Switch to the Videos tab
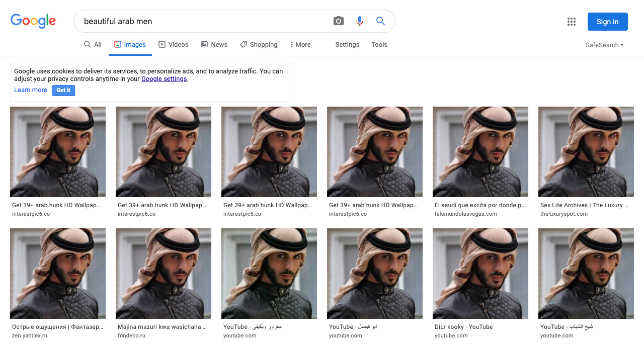Image resolution: width=644 pixels, height=346 pixels. point(173,45)
